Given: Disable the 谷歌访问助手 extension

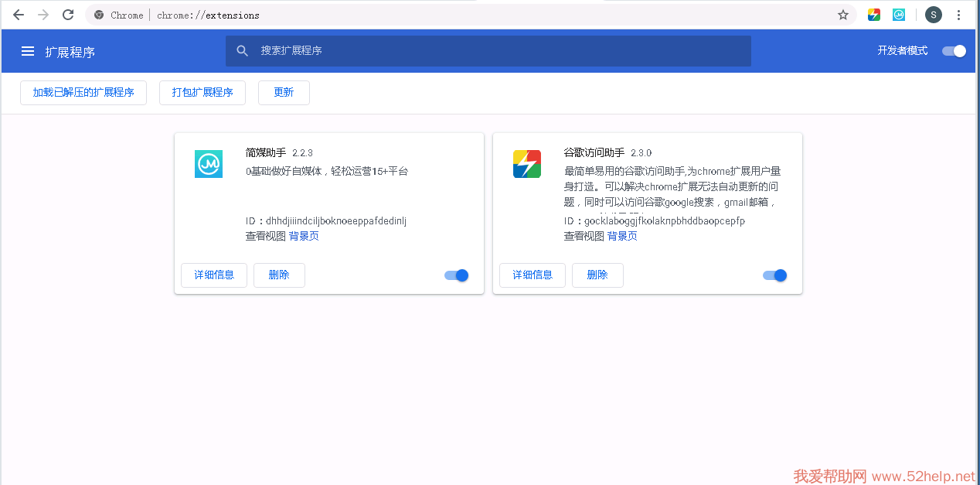Looking at the screenshot, I should click(x=775, y=275).
